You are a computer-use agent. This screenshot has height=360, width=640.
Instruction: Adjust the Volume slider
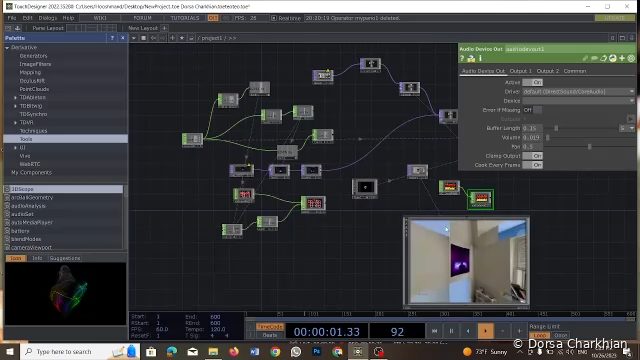[x=590, y=138]
